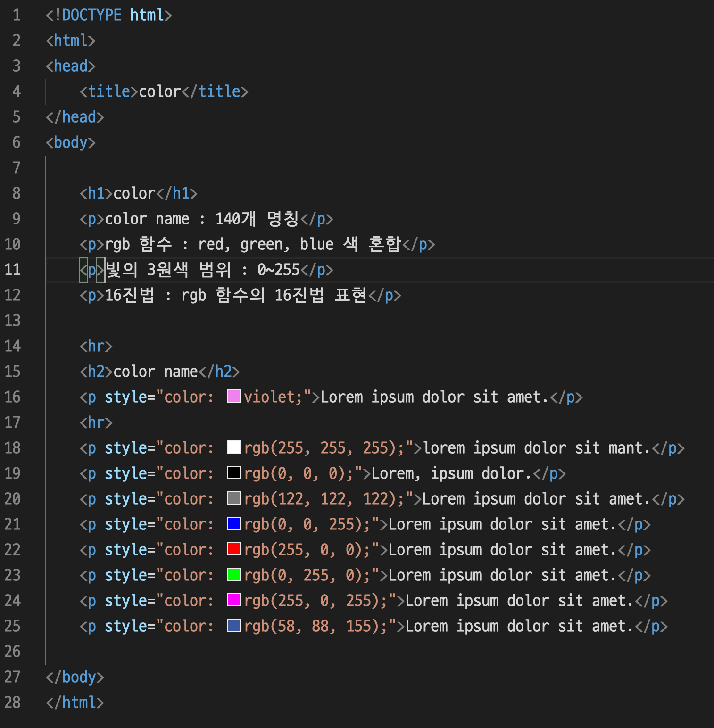Click the opening body tag on line 6
The image size is (714, 728).
click(71, 142)
